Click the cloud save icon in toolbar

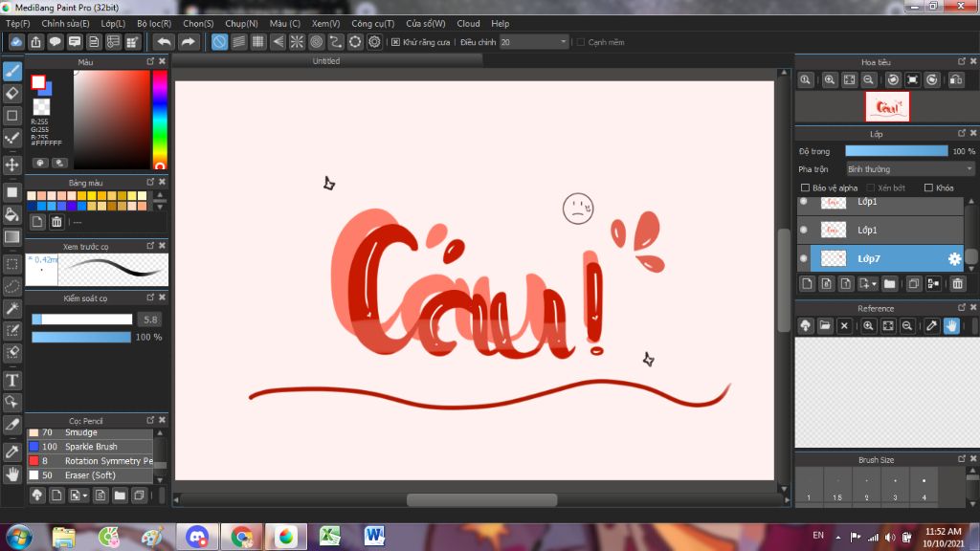point(16,42)
